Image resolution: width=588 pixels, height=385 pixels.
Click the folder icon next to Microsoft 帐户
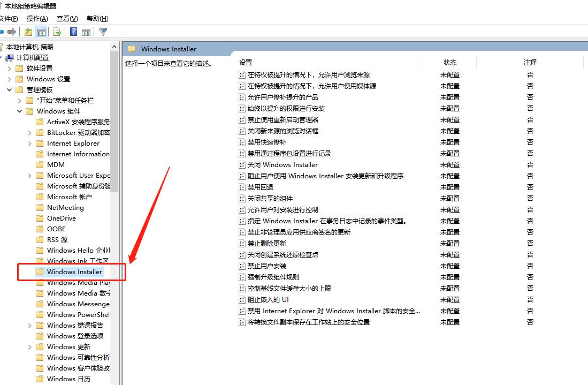point(40,197)
